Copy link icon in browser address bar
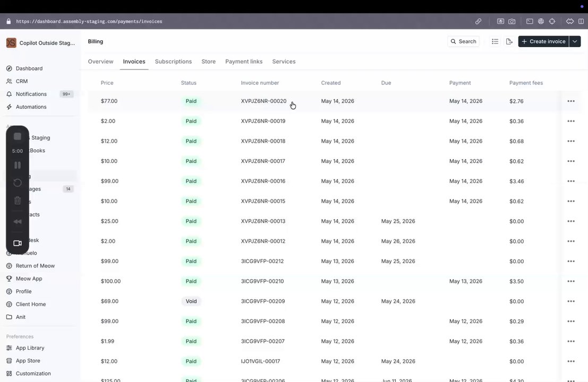This screenshot has width=588, height=382. coord(478,21)
